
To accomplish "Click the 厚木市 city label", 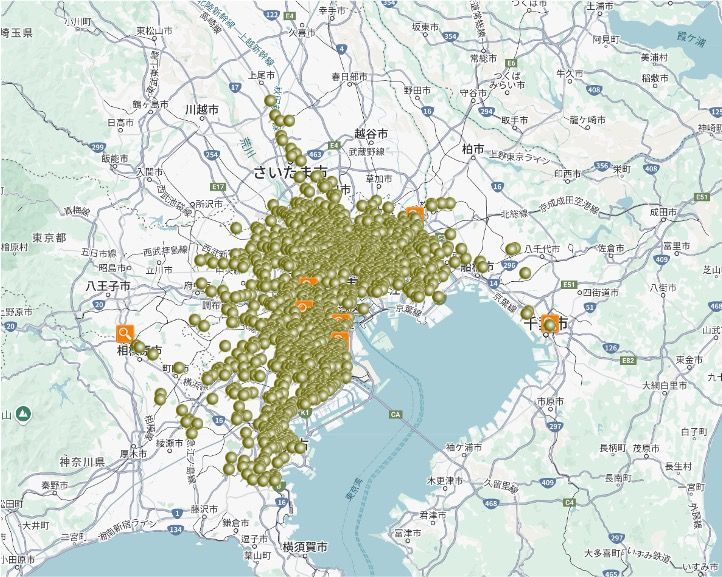I will click(x=134, y=454).
